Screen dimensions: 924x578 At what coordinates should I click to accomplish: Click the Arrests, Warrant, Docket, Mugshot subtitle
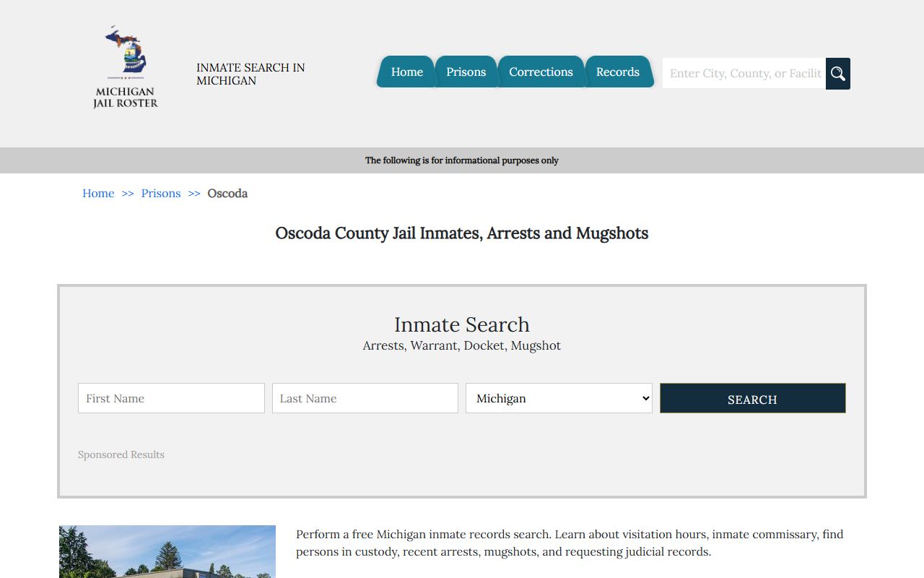click(462, 345)
